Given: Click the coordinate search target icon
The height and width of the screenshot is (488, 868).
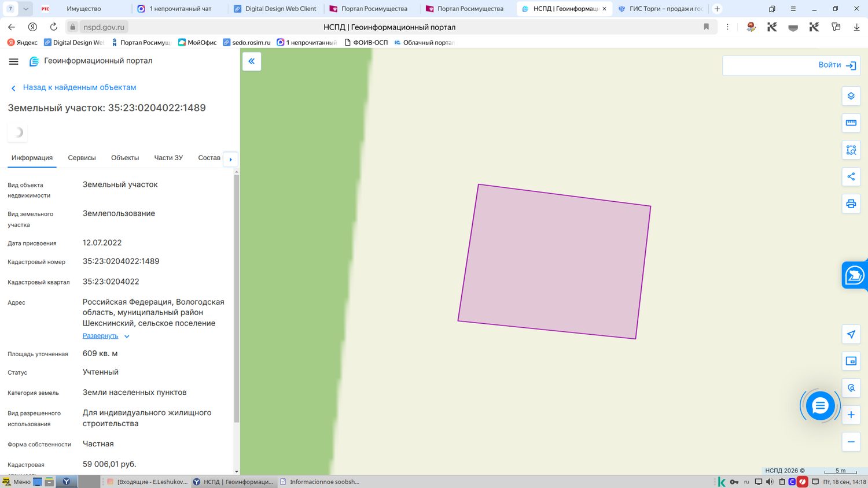Looking at the screenshot, I should [x=851, y=388].
